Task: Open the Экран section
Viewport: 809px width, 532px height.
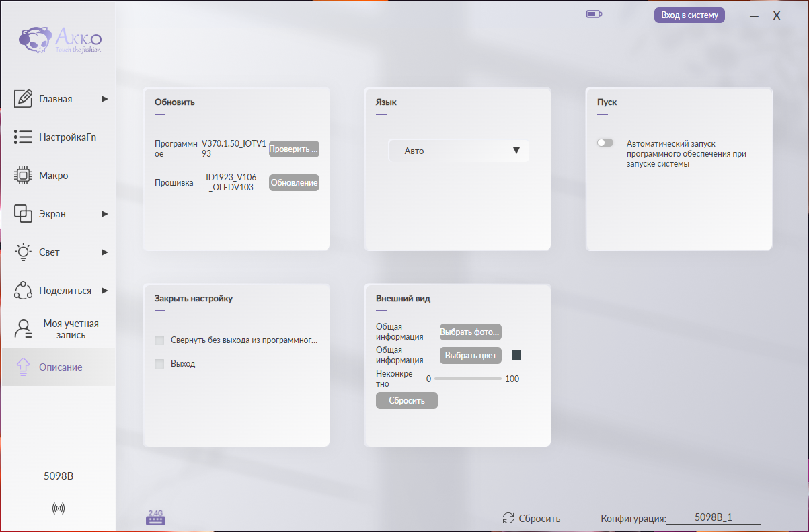Action: [59, 214]
